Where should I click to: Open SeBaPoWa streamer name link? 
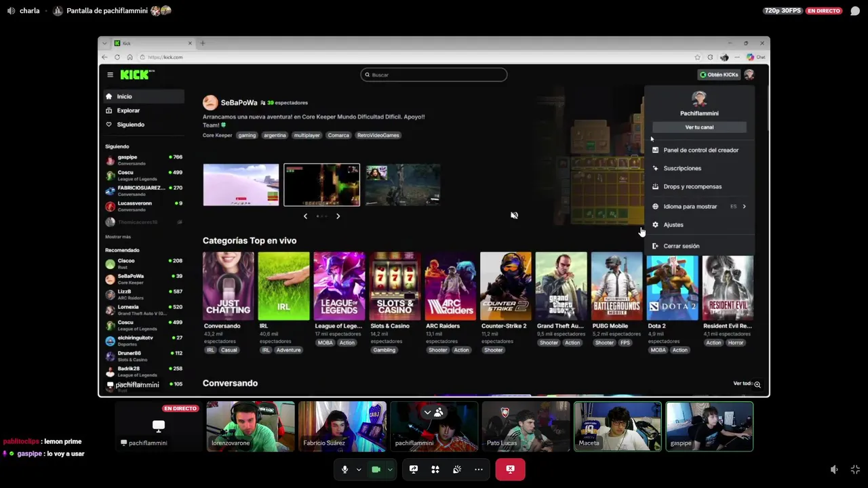point(239,103)
